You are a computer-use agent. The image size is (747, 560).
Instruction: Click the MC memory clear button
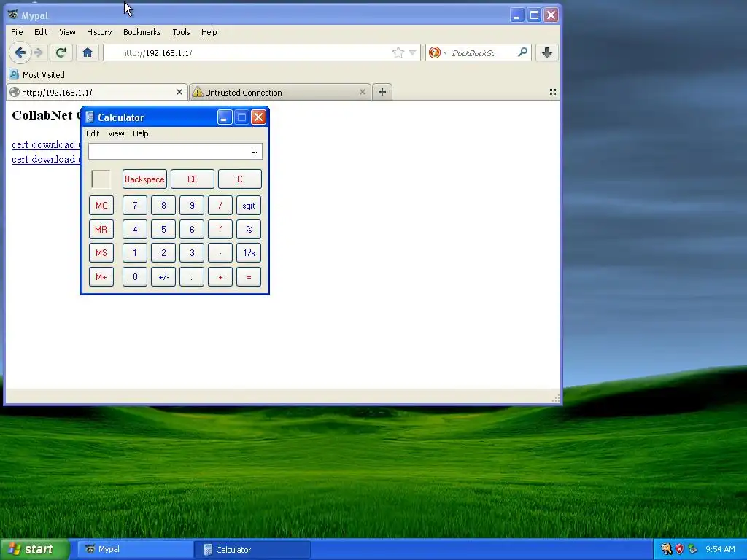pyautogui.click(x=101, y=205)
